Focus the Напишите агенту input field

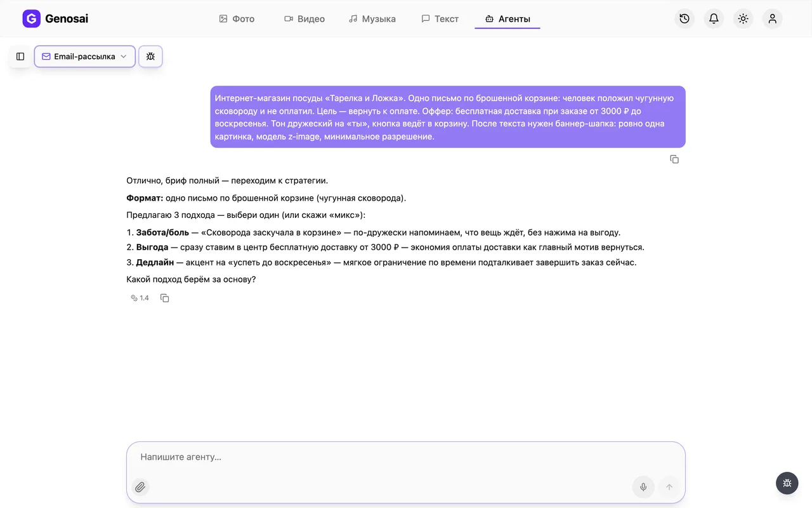406,457
